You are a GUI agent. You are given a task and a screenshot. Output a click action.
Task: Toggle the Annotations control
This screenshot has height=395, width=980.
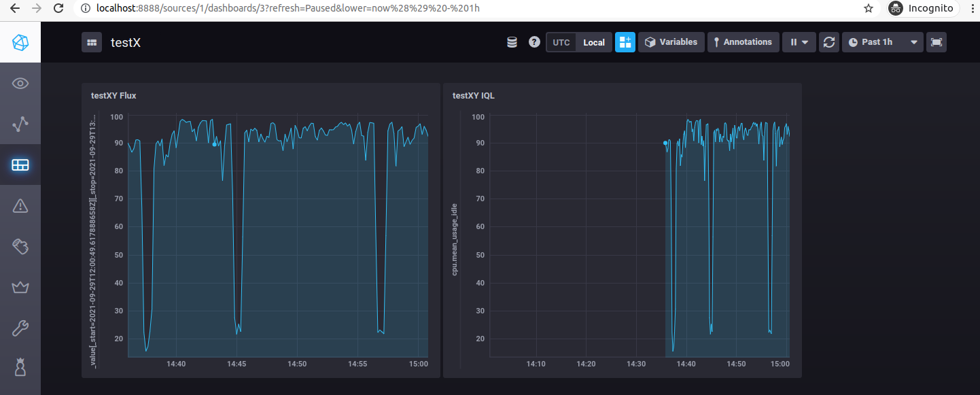[743, 41]
